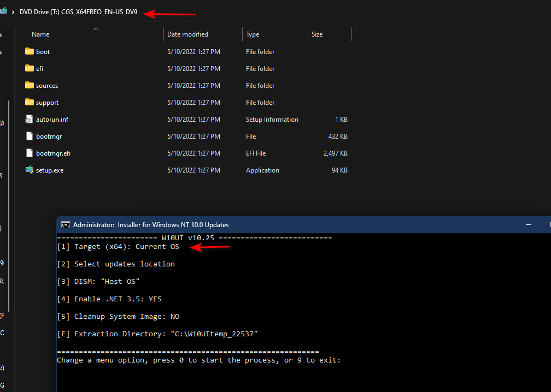The image size is (551, 392).
Task: Click the 'W10UI v10.25' header text
Action: (188, 238)
